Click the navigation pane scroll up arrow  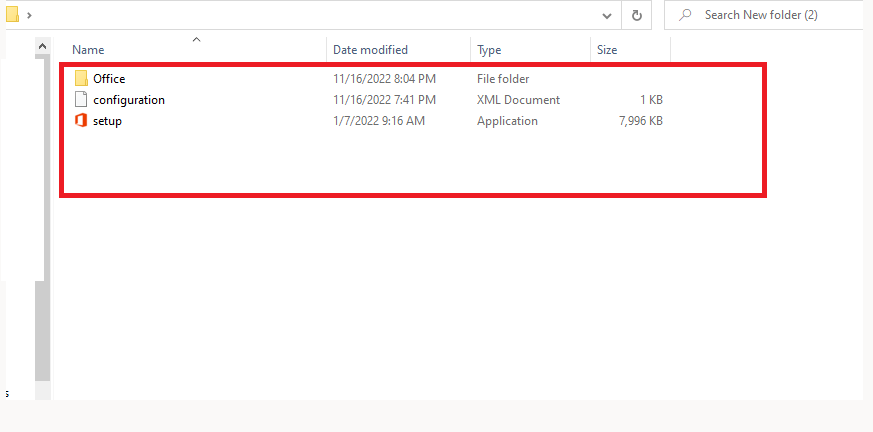click(42, 47)
